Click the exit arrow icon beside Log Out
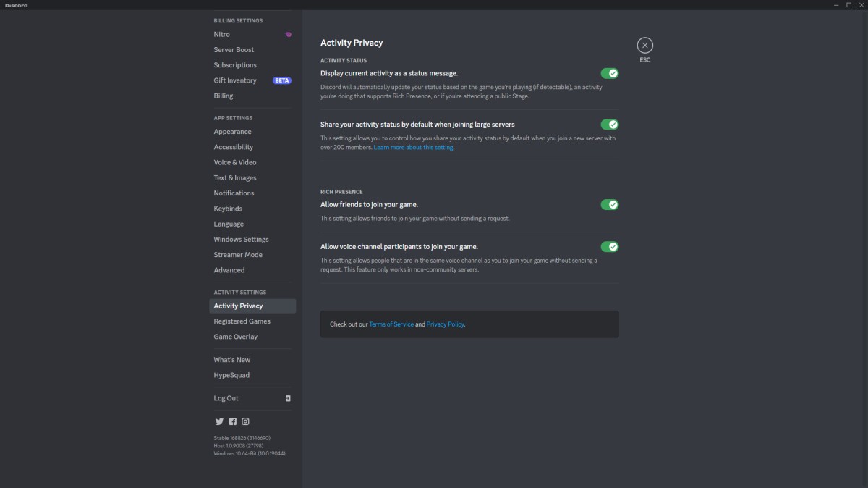Image resolution: width=868 pixels, height=488 pixels. click(287, 397)
